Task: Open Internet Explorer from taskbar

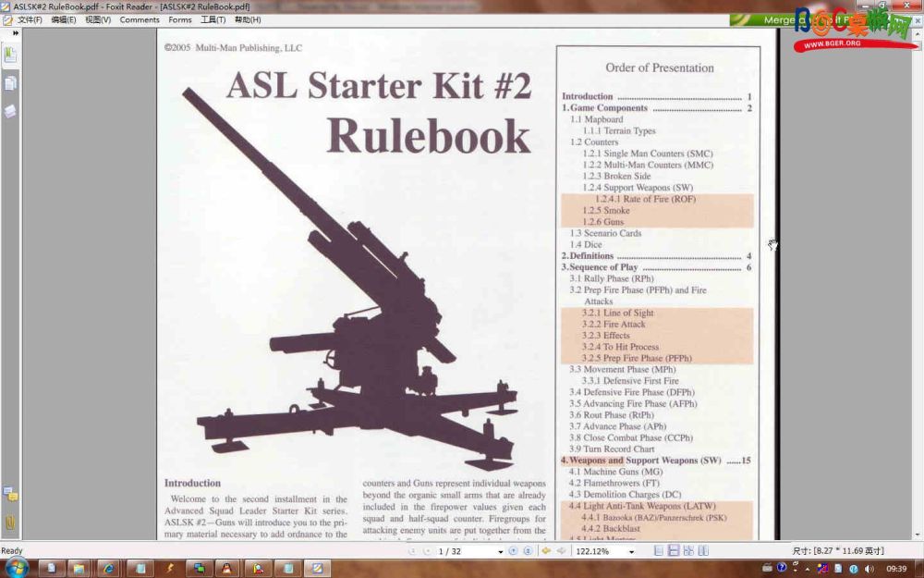Action: point(108,569)
